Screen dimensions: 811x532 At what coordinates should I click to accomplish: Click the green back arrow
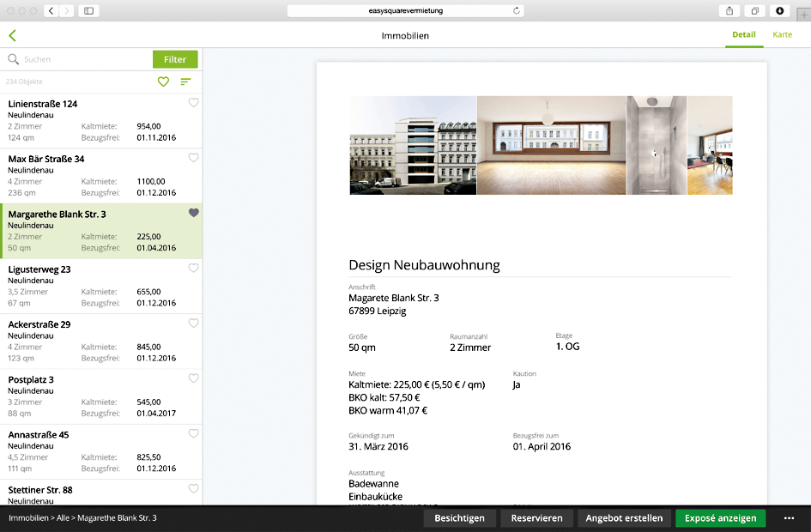click(x=12, y=35)
